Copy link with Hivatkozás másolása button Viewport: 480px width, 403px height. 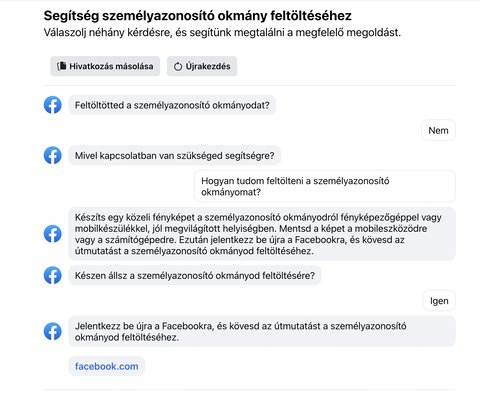pos(105,66)
